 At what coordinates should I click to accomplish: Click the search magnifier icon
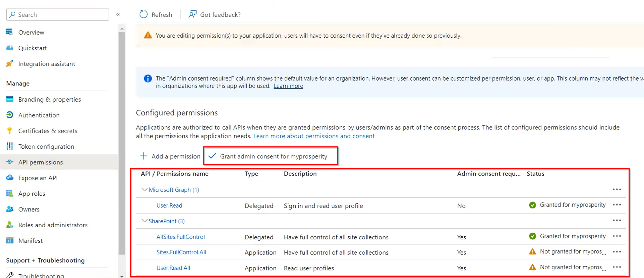point(12,14)
